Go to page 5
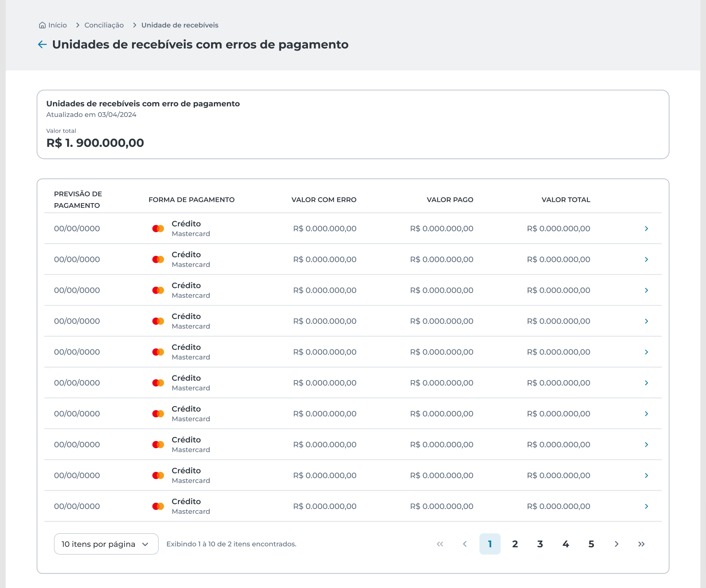The height and width of the screenshot is (588, 706). pos(591,544)
